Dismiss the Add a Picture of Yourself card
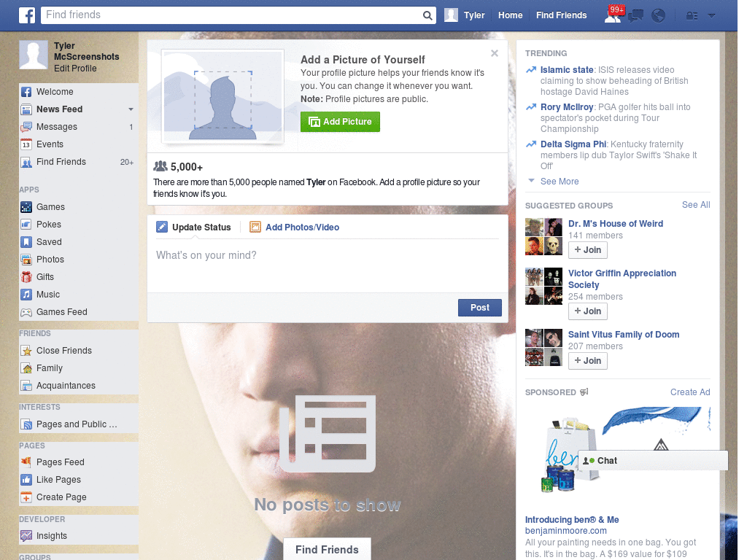The height and width of the screenshot is (560, 747). (495, 53)
